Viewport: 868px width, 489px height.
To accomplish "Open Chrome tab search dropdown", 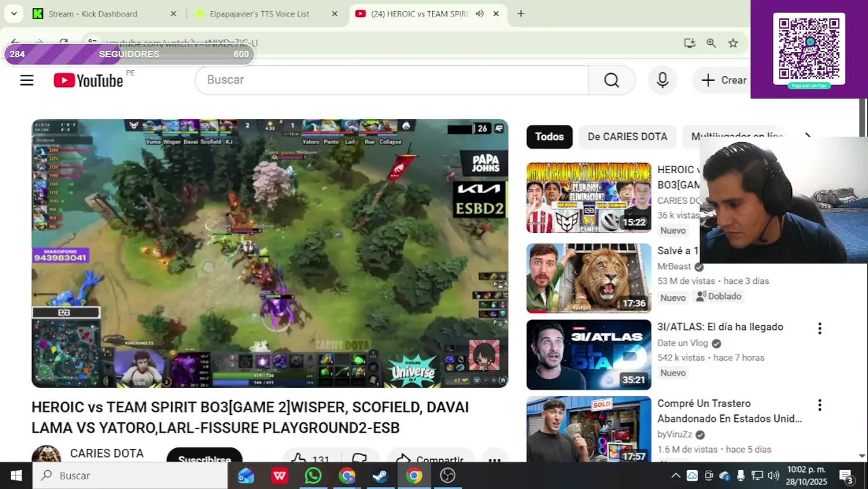I will click(14, 14).
